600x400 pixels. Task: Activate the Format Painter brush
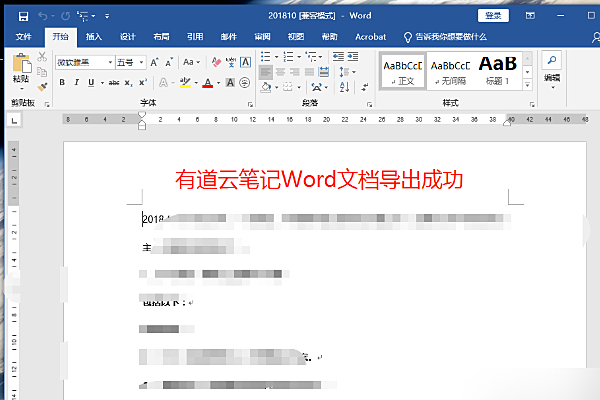click(x=42, y=87)
